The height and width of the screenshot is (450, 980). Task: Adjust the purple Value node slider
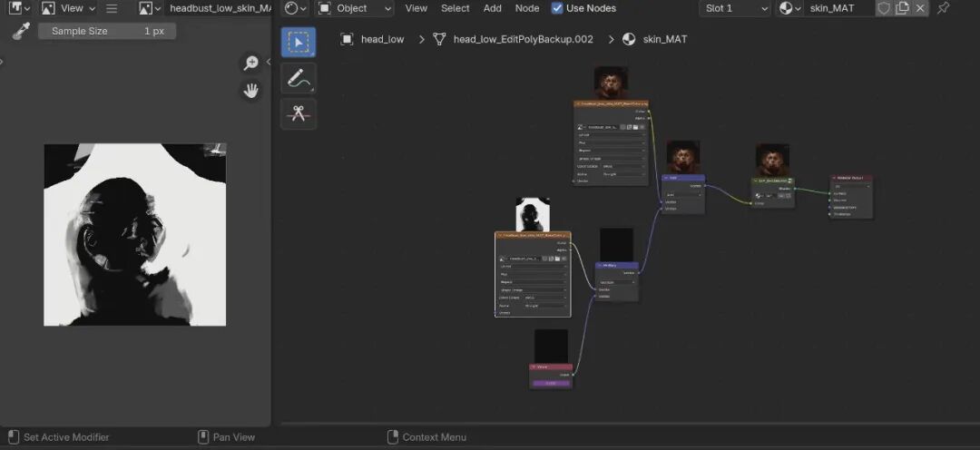[551, 383]
